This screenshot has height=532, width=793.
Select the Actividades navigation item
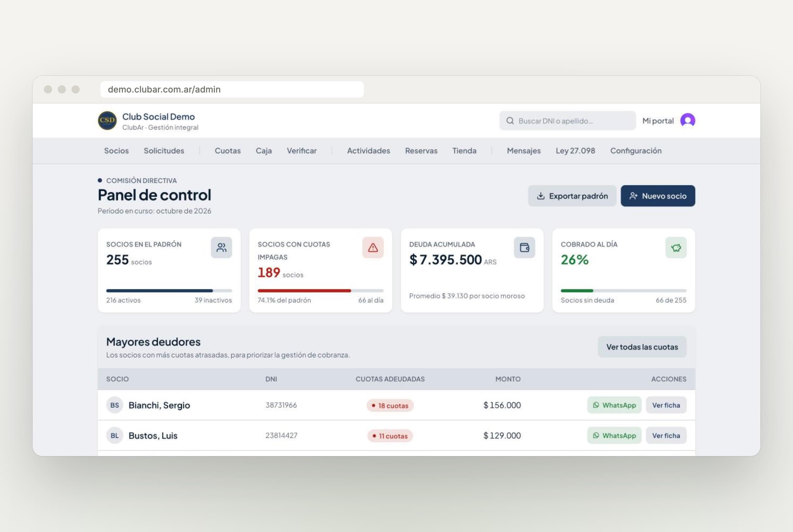pyautogui.click(x=368, y=151)
